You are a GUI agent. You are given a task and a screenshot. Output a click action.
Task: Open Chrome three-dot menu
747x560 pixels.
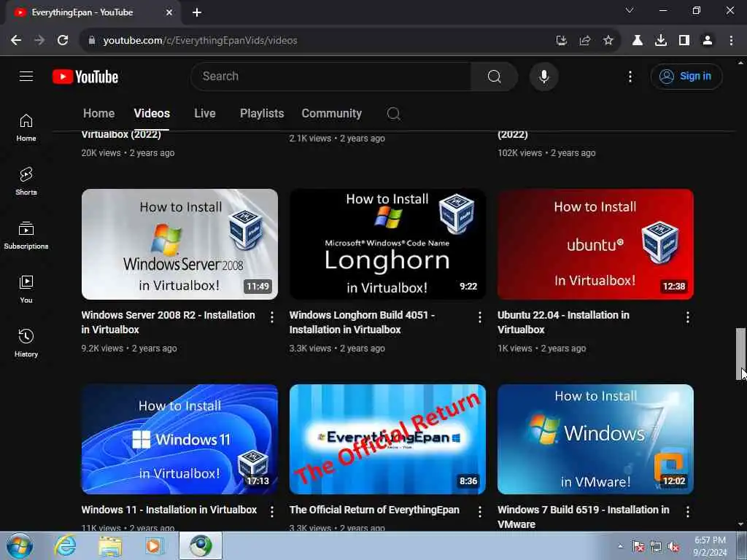tap(731, 41)
